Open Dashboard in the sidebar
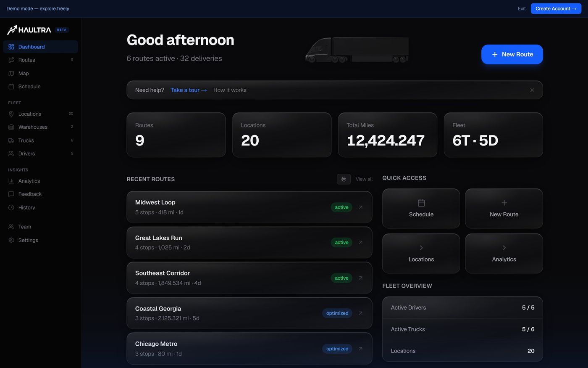 pyautogui.click(x=41, y=47)
